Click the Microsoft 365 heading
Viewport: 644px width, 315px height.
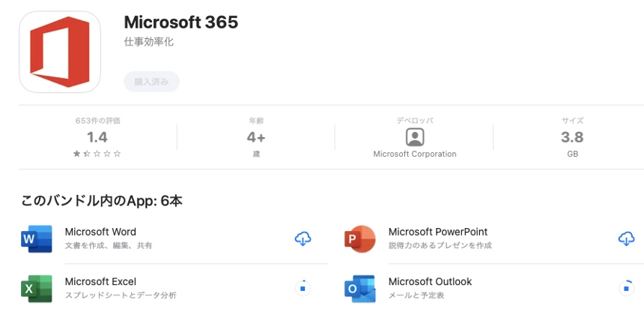pyautogui.click(x=181, y=22)
